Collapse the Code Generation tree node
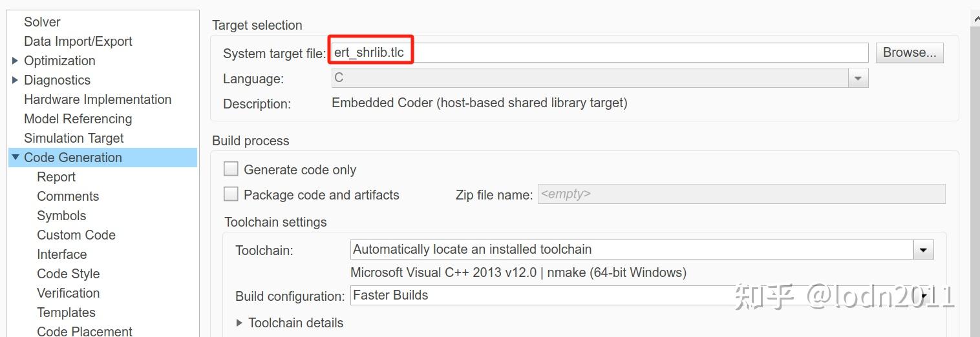 click(15, 158)
